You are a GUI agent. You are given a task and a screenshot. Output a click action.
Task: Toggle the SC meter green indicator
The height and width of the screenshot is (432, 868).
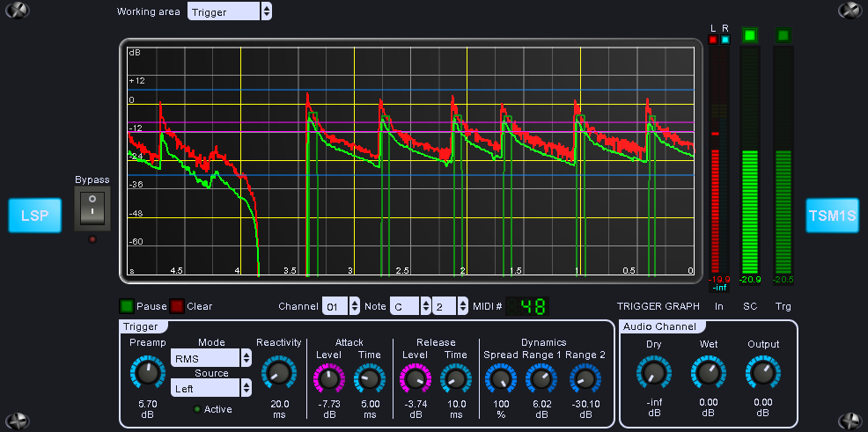(x=750, y=36)
